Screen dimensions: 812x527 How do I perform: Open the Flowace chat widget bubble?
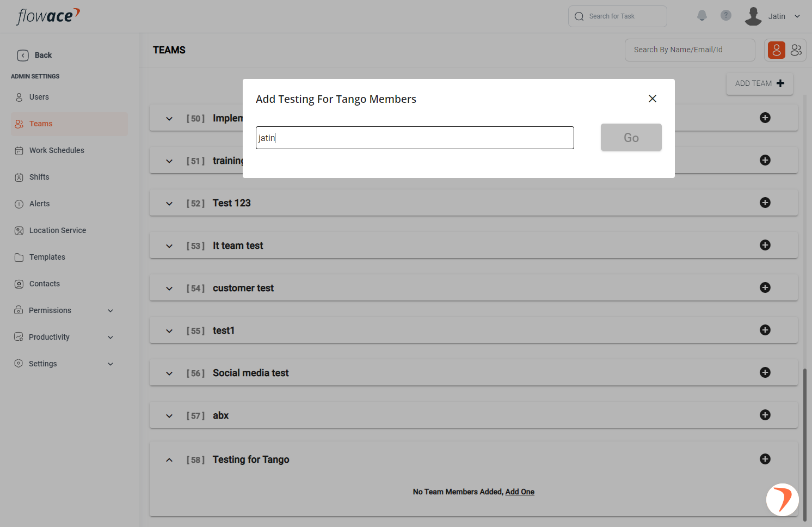point(783,499)
